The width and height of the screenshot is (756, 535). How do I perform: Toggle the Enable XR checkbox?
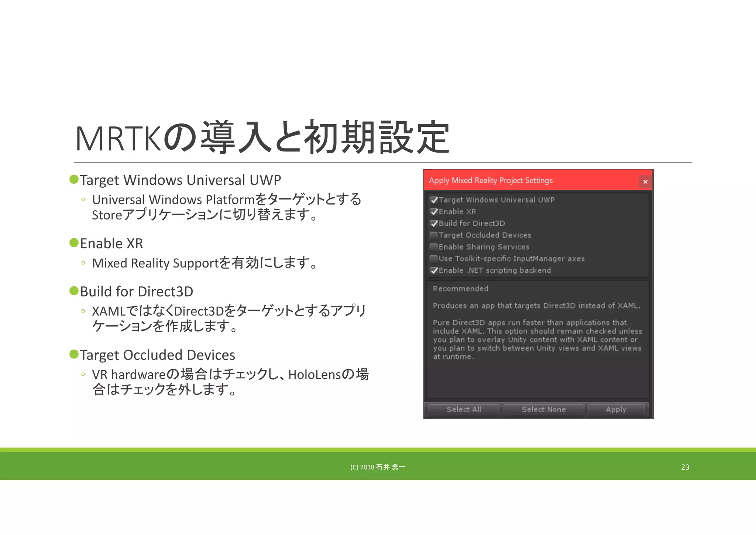tap(434, 212)
